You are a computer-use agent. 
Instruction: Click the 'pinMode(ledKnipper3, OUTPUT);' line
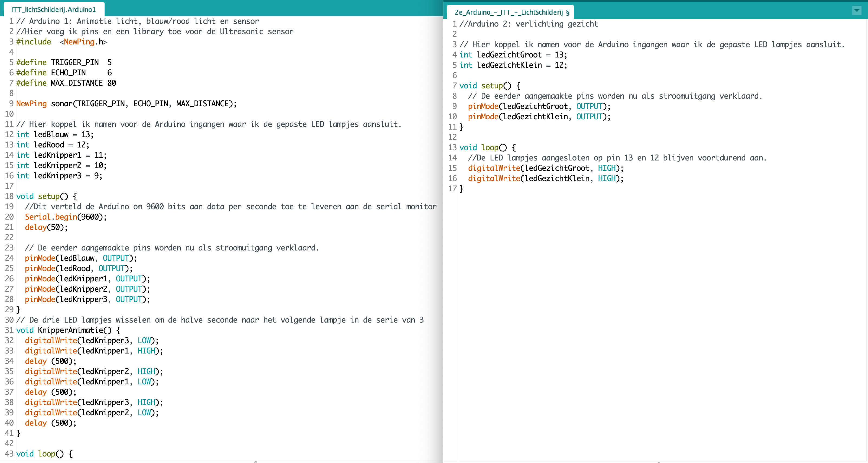pos(88,300)
